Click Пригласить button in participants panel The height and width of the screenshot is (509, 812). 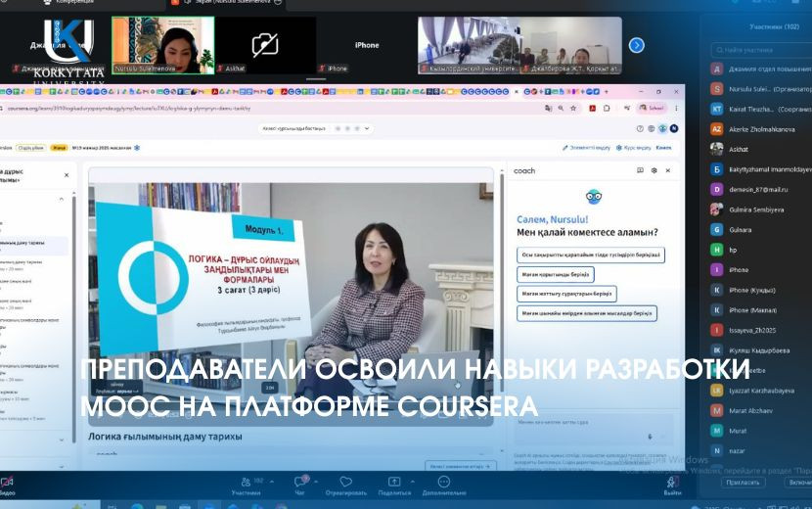(x=744, y=483)
